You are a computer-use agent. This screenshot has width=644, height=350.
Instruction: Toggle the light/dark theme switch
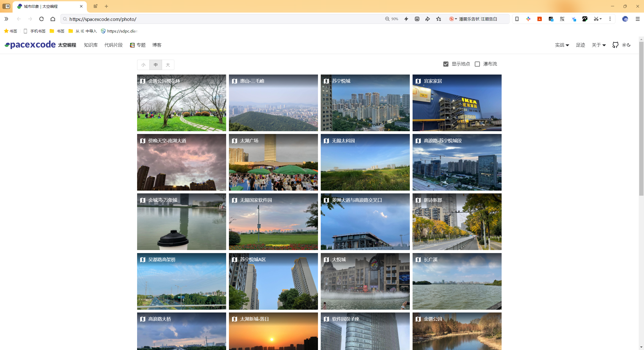coord(626,45)
